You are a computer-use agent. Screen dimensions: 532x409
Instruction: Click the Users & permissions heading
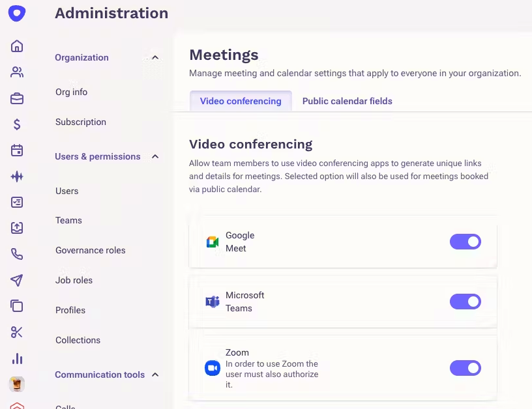98,156
